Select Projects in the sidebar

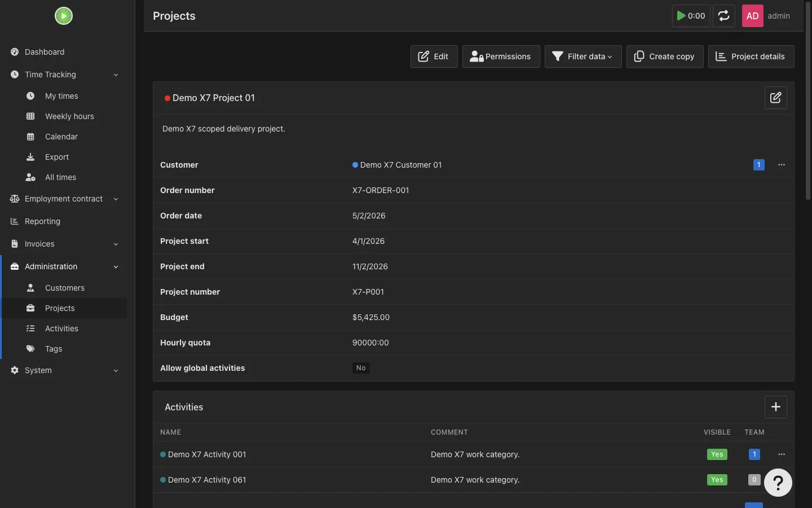coord(60,308)
